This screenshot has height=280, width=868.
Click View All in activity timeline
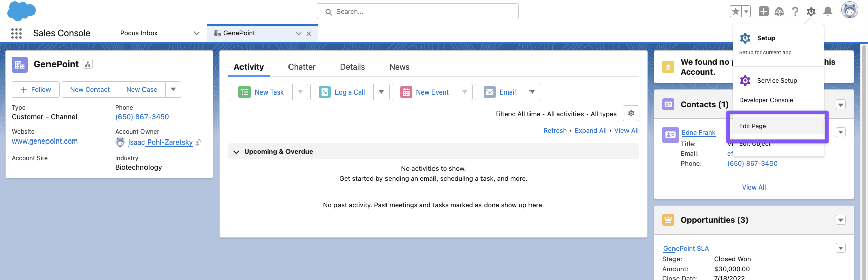[626, 131]
